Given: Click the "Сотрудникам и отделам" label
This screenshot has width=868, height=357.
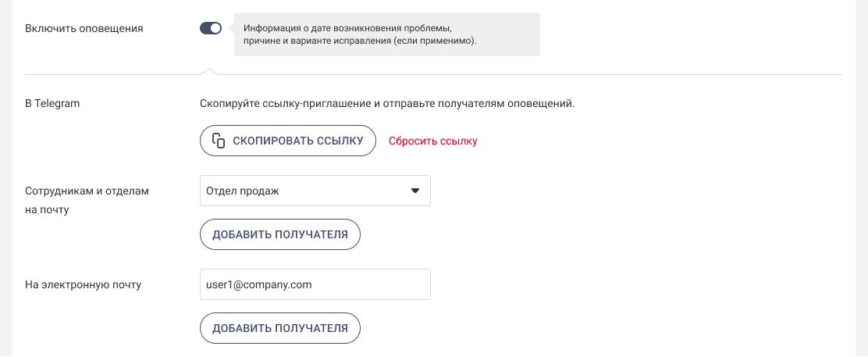Looking at the screenshot, I should (87, 191).
